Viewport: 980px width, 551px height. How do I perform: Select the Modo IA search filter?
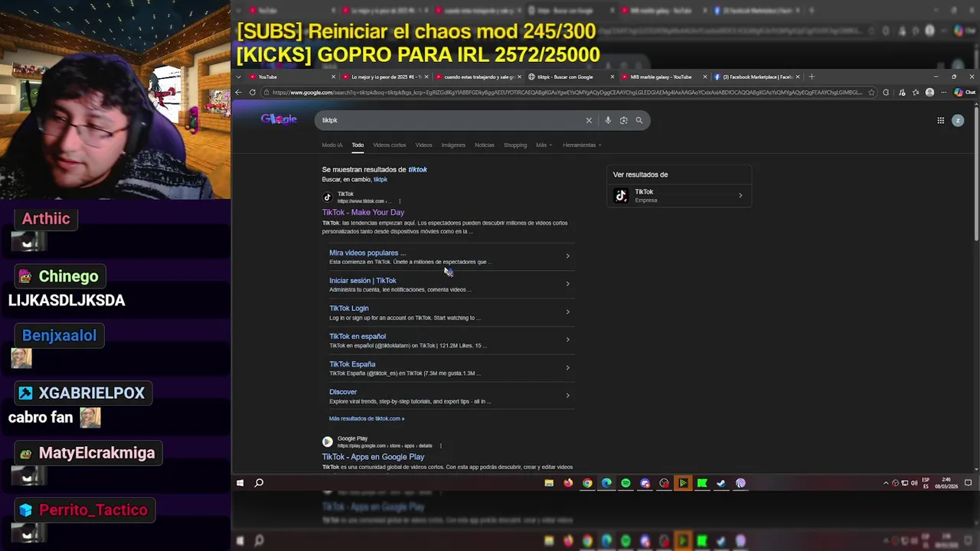[332, 145]
